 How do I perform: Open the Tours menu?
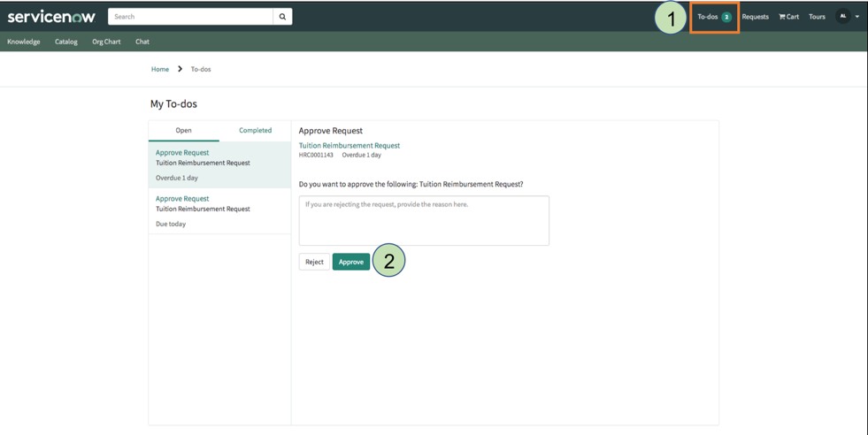[817, 17]
